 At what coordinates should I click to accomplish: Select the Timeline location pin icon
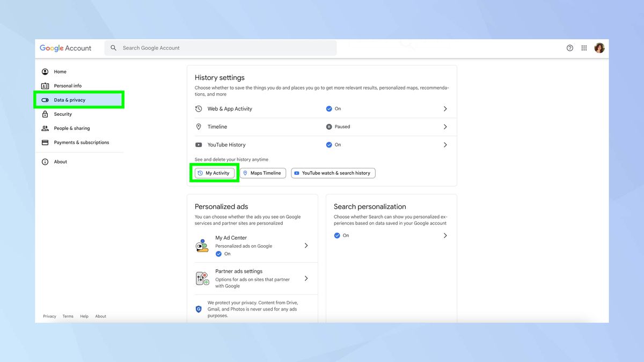click(199, 127)
